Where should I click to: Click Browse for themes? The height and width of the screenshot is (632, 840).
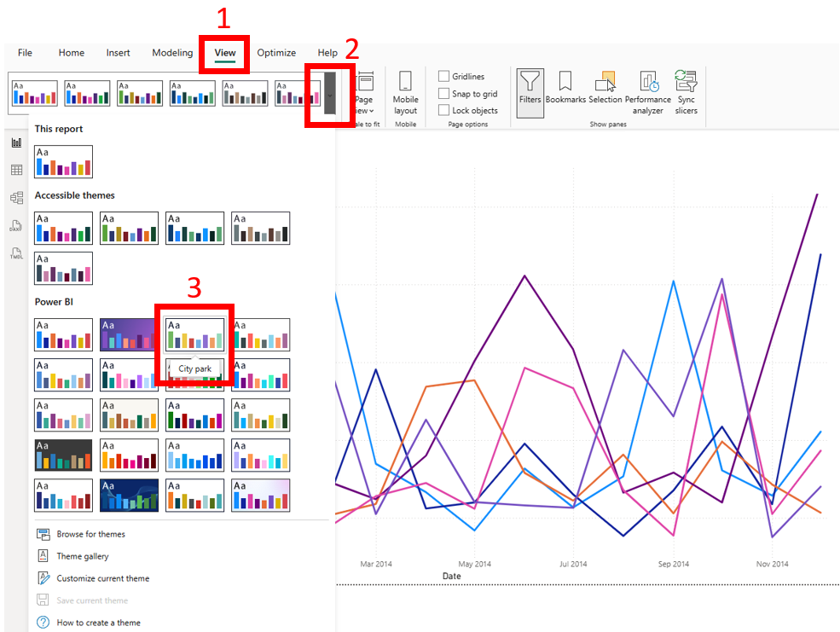(x=91, y=534)
